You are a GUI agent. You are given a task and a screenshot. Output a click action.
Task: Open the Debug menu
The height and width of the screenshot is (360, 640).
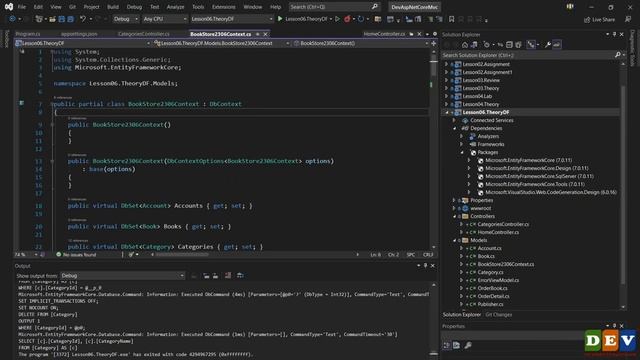tap(134, 7)
